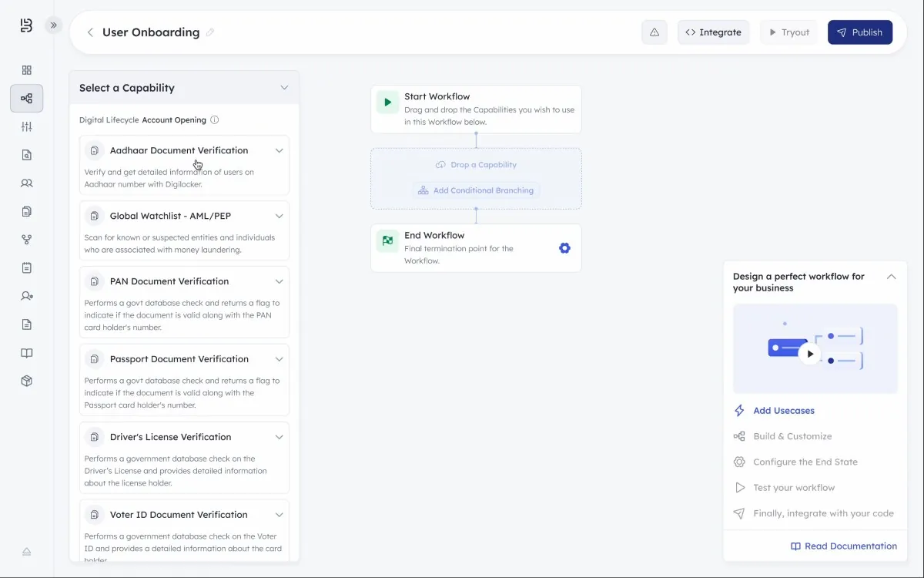Click Add Conditional Branching
The height and width of the screenshot is (578, 924).
(476, 190)
